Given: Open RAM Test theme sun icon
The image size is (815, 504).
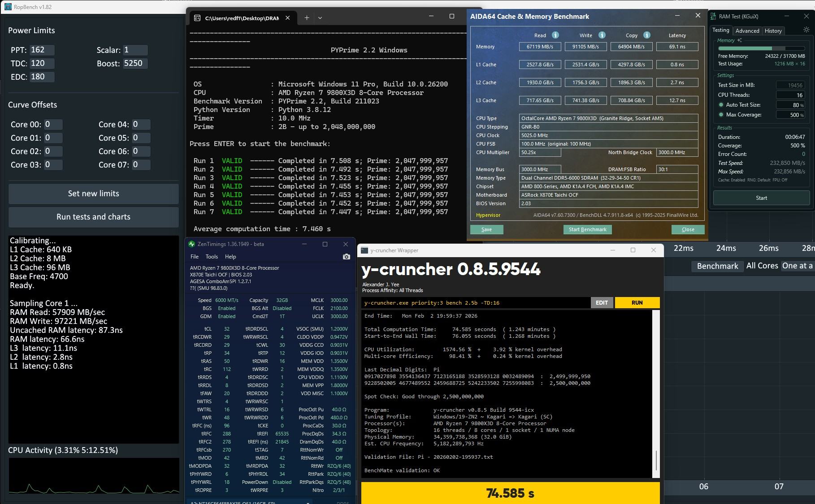Looking at the screenshot, I should click(x=806, y=30).
